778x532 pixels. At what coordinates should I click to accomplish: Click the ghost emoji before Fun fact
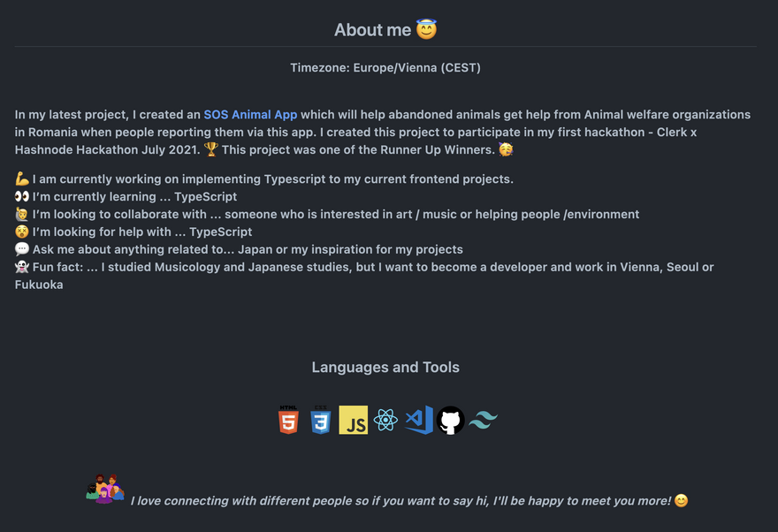[22, 267]
